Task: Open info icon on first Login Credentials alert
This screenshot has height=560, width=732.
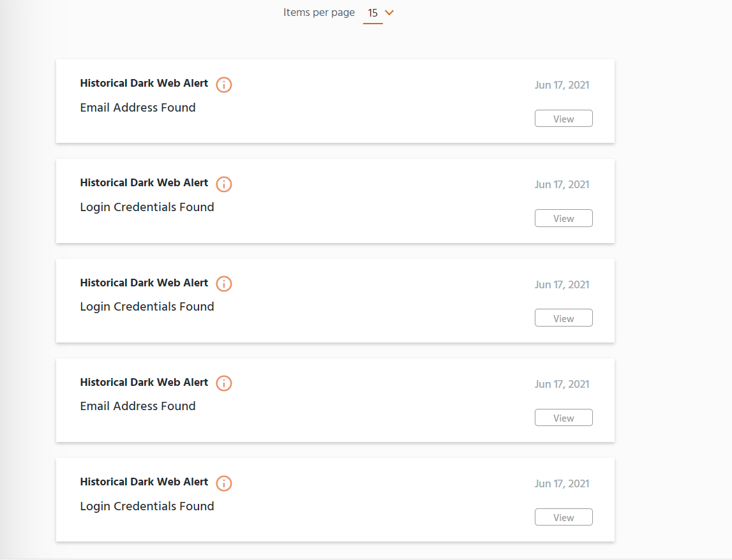Action: tap(223, 184)
